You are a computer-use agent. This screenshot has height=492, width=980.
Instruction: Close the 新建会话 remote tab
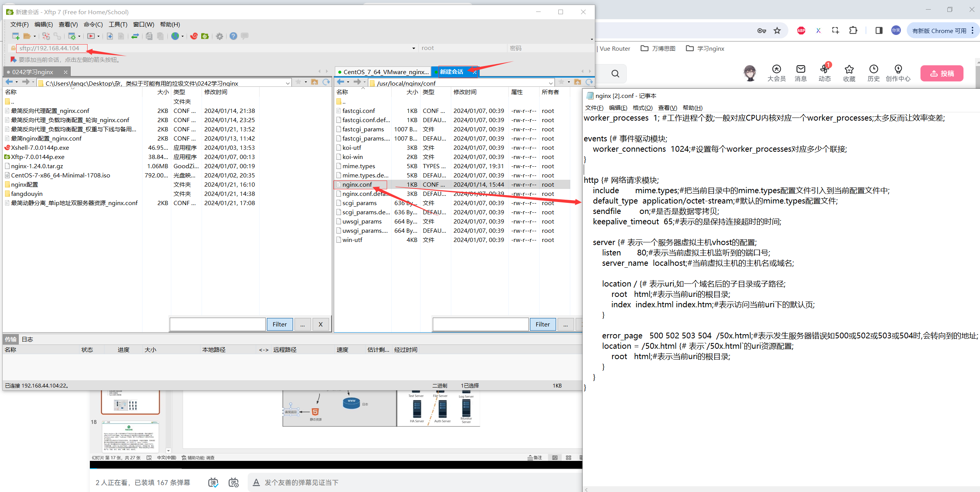tap(475, 72)
